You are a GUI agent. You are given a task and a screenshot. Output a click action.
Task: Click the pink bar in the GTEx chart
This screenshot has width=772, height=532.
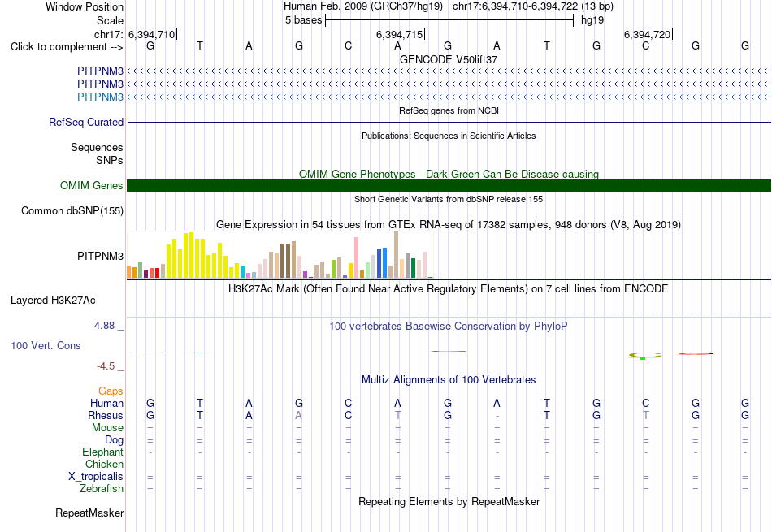[356, 257]
